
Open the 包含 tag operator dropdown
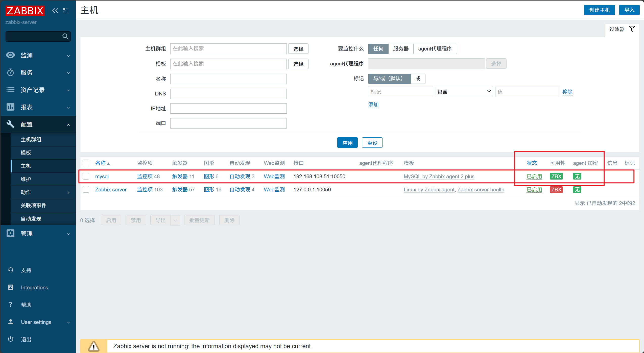tap(464, 91)
